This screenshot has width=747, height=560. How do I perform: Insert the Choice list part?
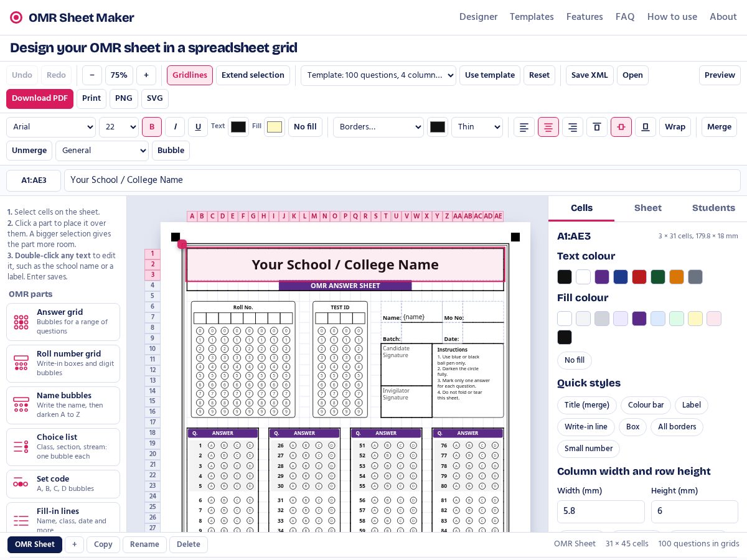coord(63,447)
